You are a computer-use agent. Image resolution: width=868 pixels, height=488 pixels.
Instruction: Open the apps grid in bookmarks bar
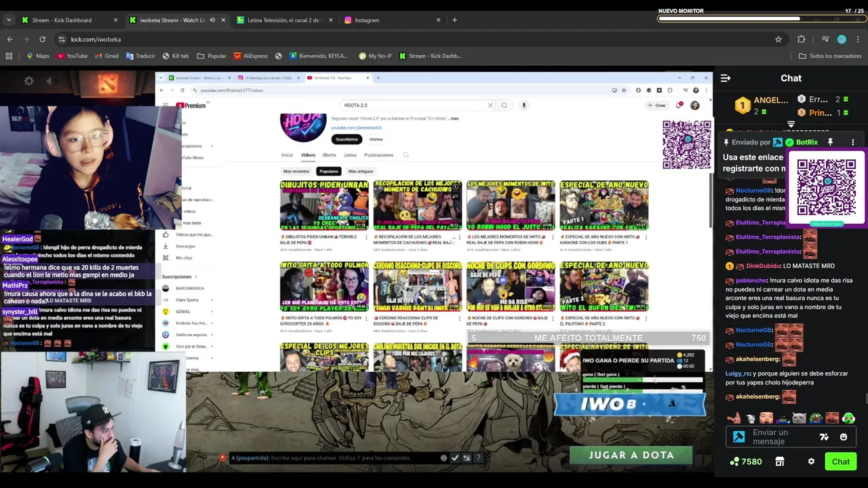[x=10, y=56]
